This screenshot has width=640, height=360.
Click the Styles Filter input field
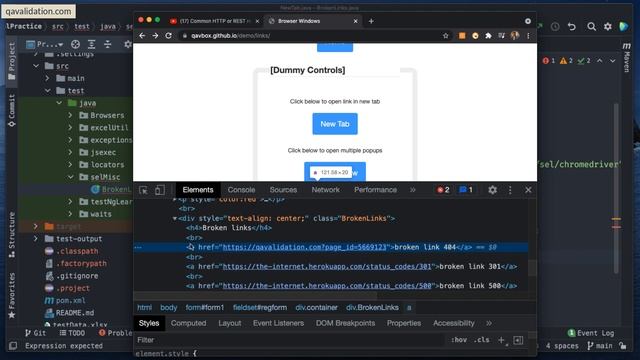(x=290, y=340)
